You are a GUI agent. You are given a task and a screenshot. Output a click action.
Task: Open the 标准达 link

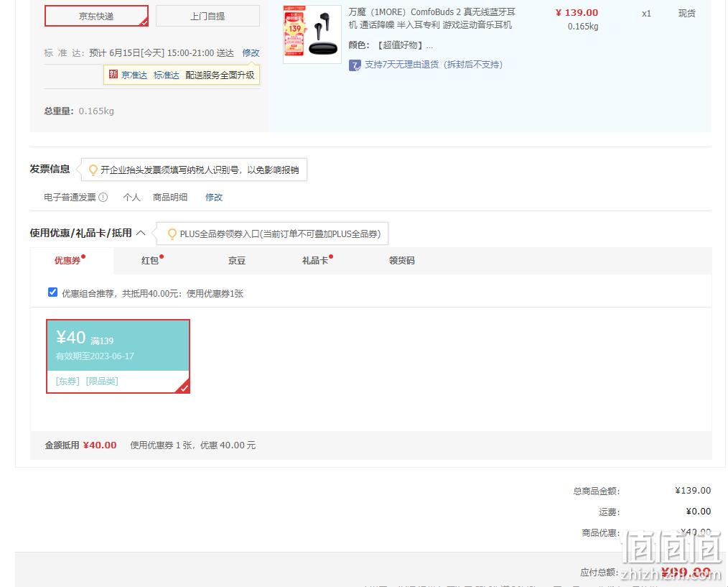[x=167, y=75]
